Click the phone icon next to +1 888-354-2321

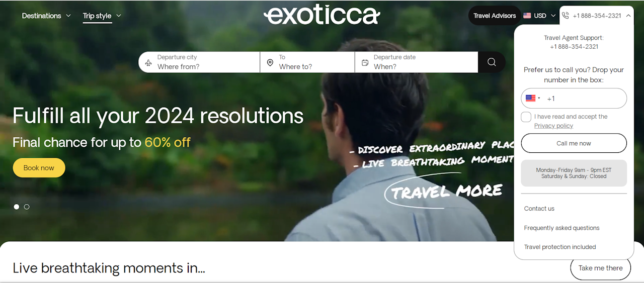tap(566, 16)
